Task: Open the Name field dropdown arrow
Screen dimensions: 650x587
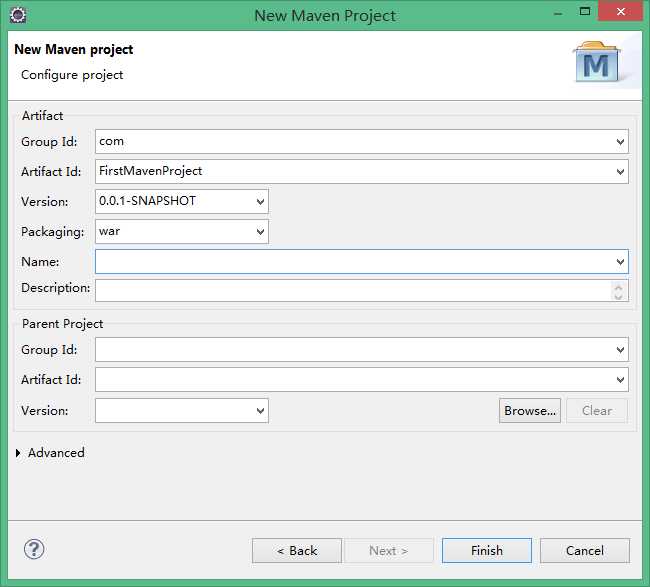Action: (x=620, y=262)
